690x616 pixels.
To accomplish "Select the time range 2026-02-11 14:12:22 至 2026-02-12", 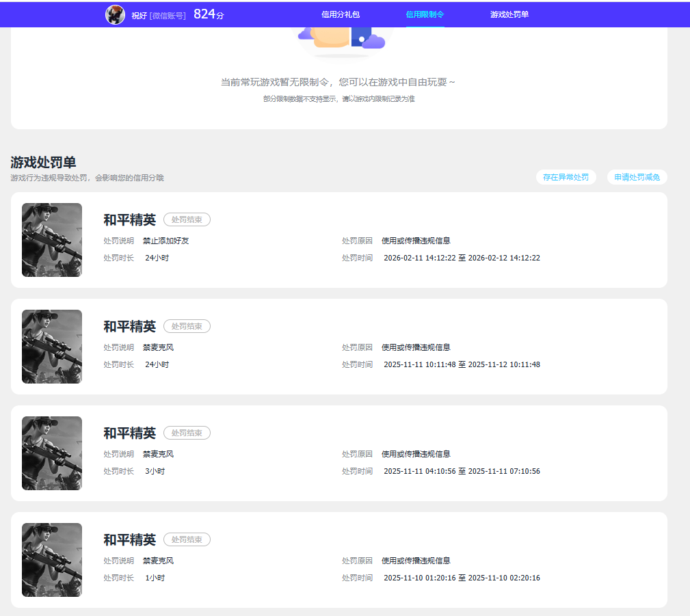I will pyautogui.click(x=462, y=258).
